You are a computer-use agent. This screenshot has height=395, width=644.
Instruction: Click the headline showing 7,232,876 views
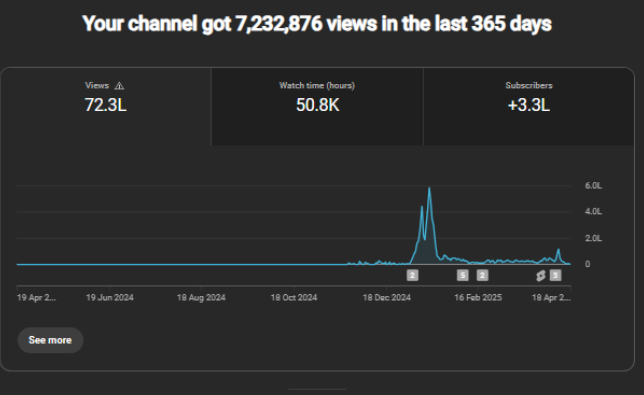point(317,23)
